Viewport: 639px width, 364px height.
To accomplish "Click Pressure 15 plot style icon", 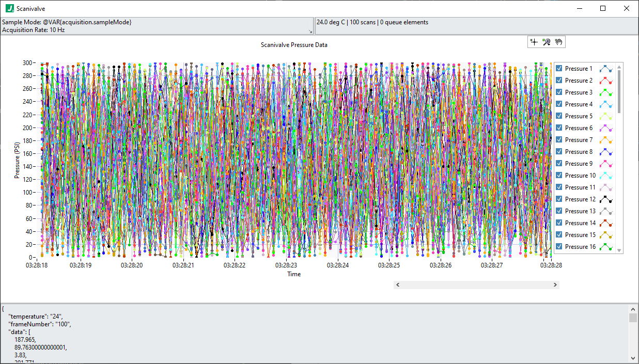I will pyautogui.click(x=606, y=235).
